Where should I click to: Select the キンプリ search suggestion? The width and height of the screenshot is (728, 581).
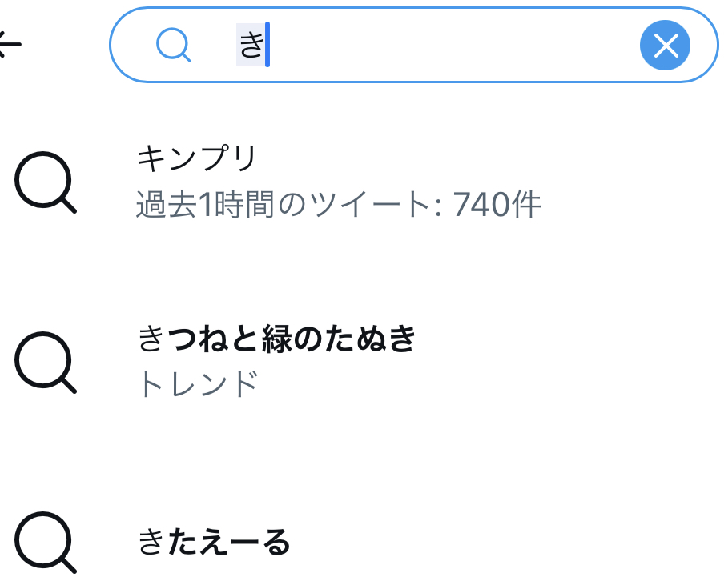[x=197, y=159]
